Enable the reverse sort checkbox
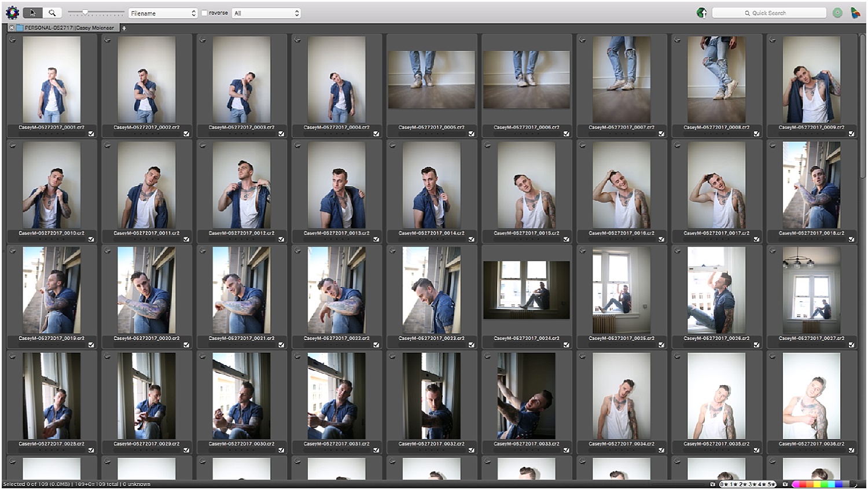 (204, 13)
